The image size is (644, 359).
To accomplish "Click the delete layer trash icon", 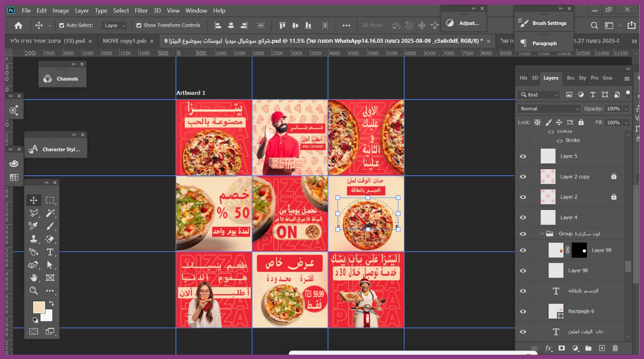I will 615,348.
